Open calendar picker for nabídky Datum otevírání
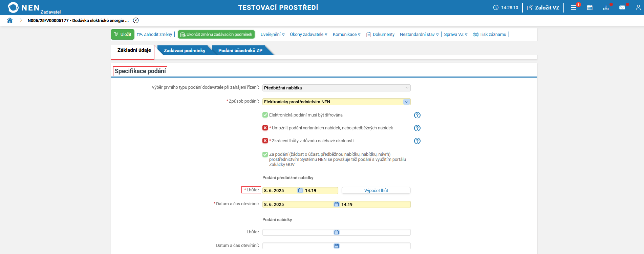Image resolution: width=644 pixels, height=254 pixels. 337,246
